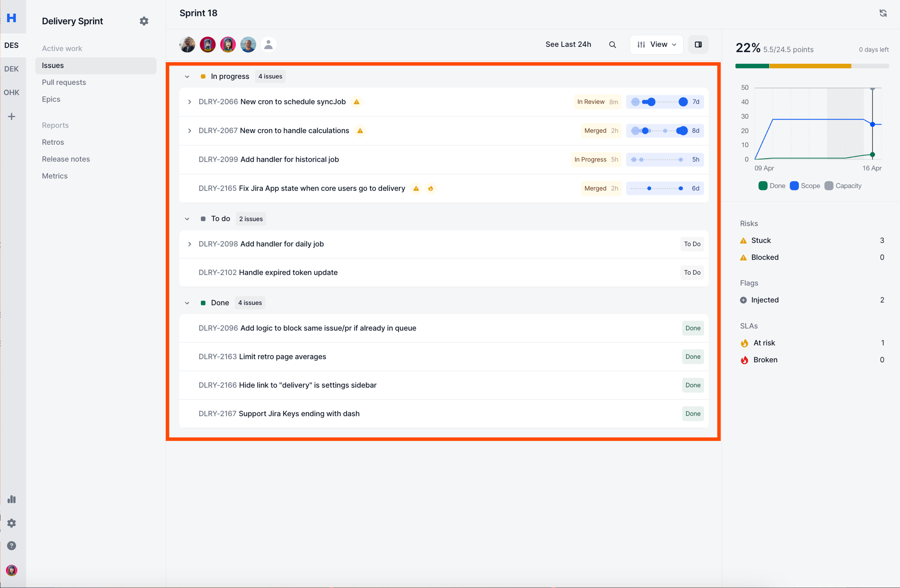
Task: Open Delivery Sprint settings gear
Action: point(144,21)
